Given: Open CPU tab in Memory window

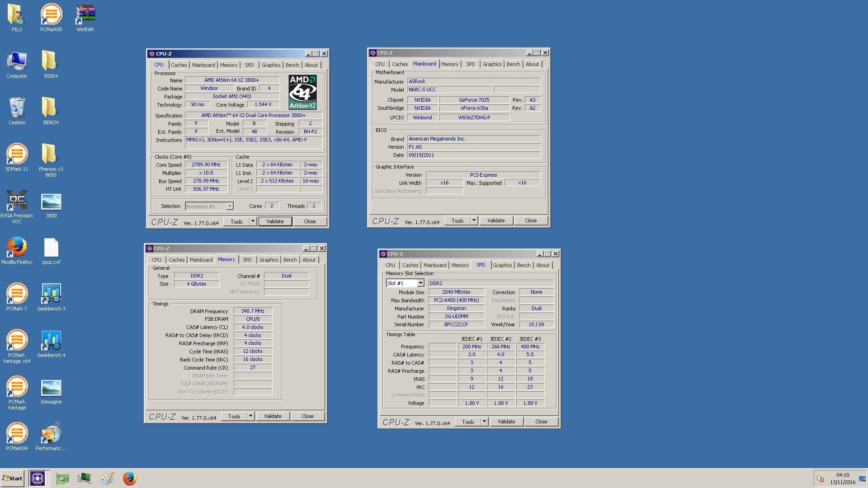Looking at the screenshot, I should [x=157, y=260].
